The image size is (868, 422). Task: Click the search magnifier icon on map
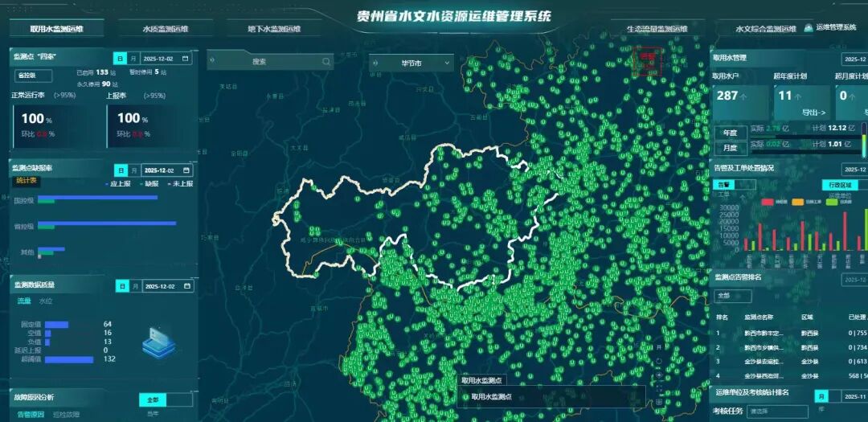326,62
